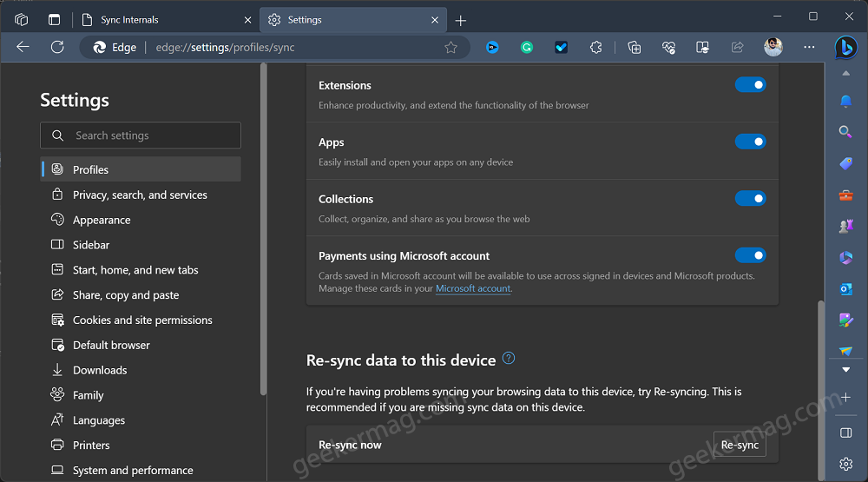Expand the sidebar apps list down arrow
868x482 pixels.
[845, 370]
